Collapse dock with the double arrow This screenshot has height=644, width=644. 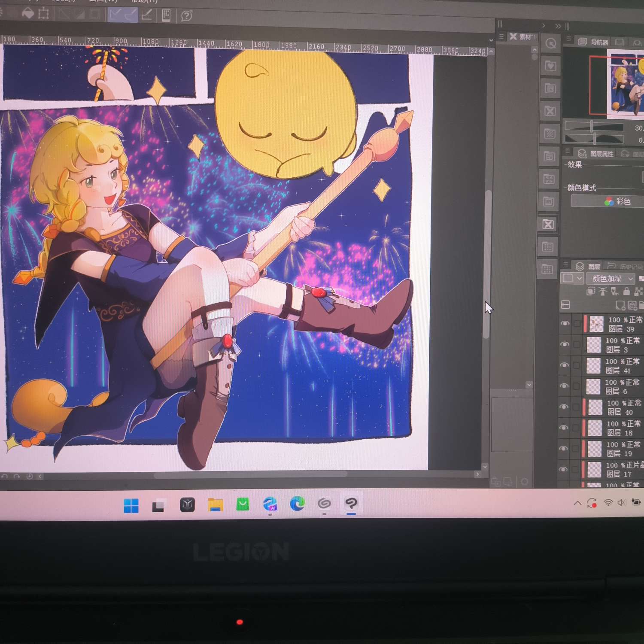click(558, 26)
